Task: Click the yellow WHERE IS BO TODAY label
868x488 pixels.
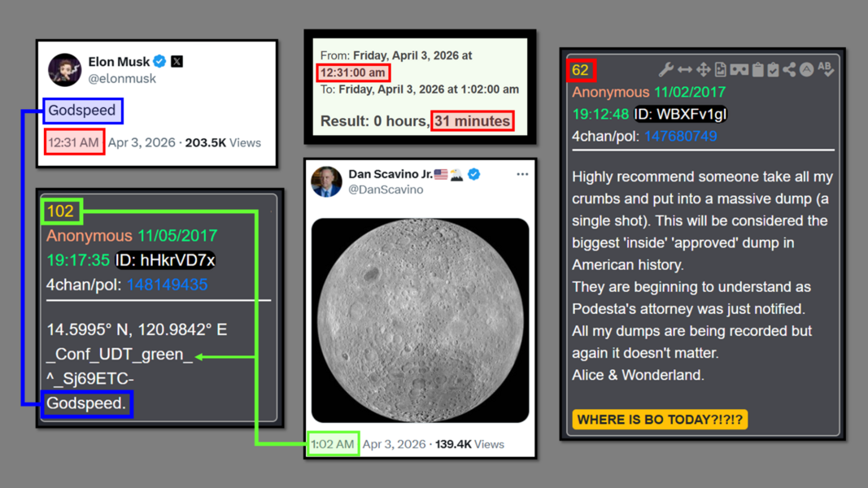Action: tap(660, 420)
